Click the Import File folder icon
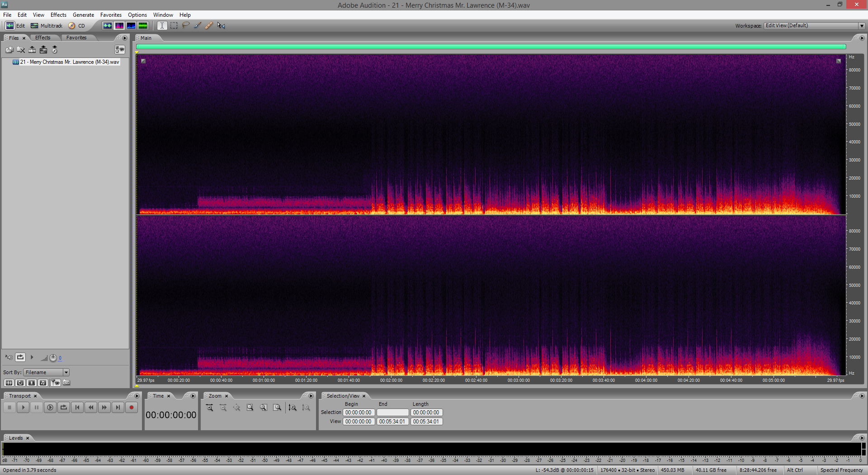Image resolution: width=868 pixels, height=475 pixels. [x=9, y=50]
